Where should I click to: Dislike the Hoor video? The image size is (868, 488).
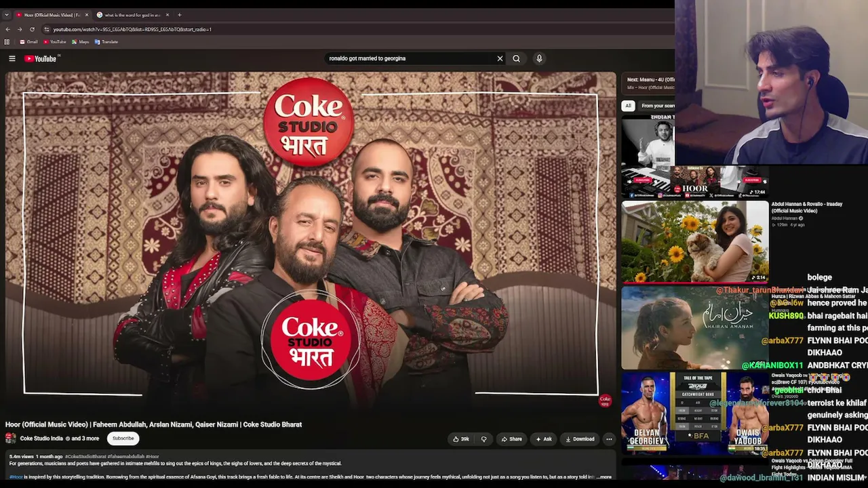point(484,439)
